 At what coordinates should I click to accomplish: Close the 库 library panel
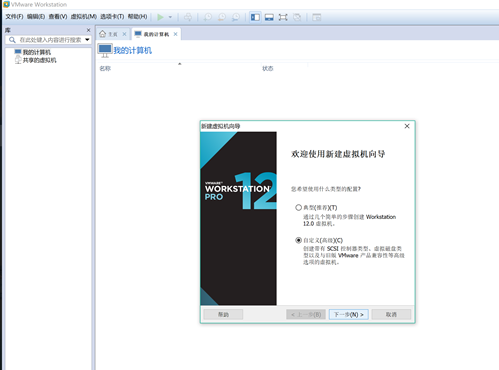click(x=88, y=30)
